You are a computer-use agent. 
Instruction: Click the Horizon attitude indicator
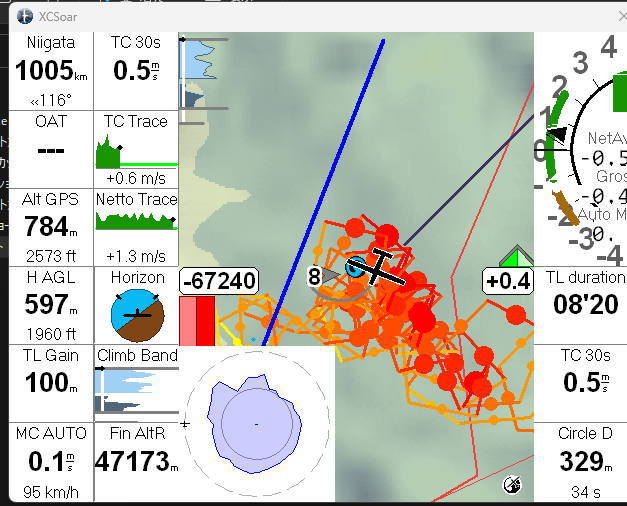[x=137, y=315]
